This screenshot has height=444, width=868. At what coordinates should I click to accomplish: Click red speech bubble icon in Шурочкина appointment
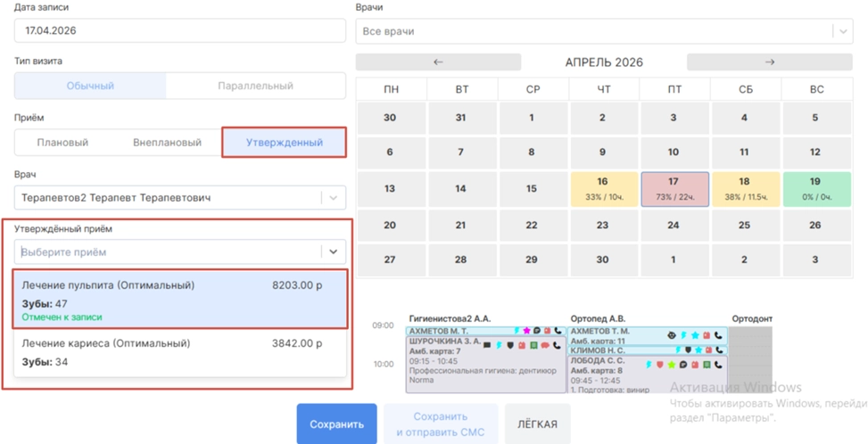point(543,345)
